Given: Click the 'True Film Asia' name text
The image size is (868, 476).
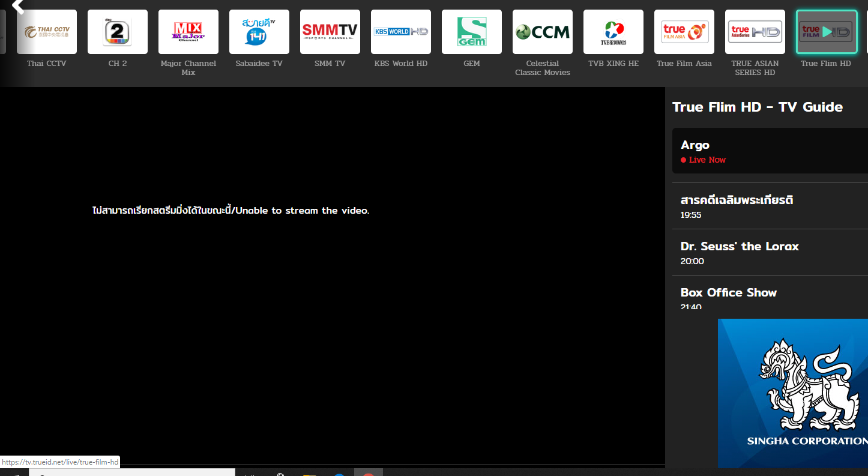Looking at the screenshot, I should (x=684, y=64).
